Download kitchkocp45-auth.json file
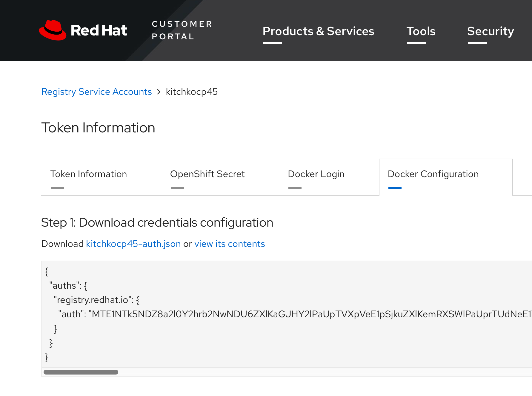 pyautogui.click(x=133, y=244)
